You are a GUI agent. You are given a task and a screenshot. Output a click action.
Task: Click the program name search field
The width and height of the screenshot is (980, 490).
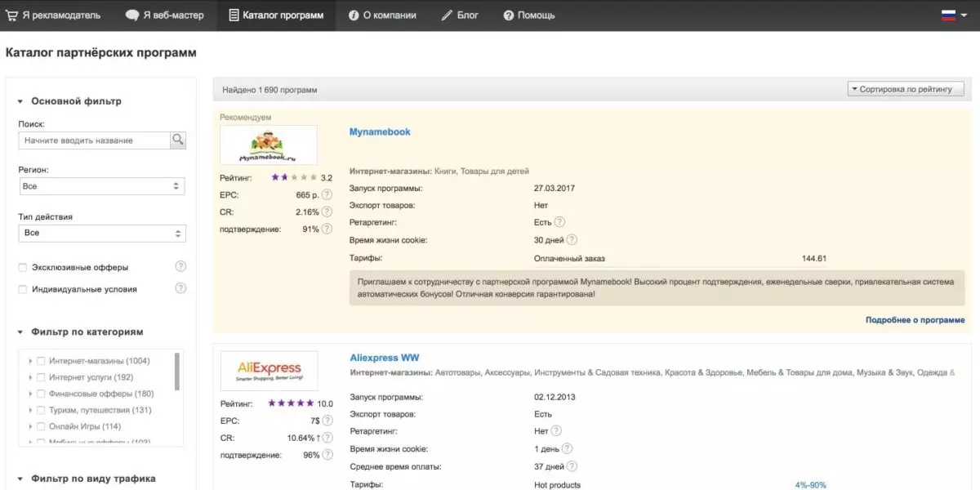pyautogui.click(x=94, y=140)
